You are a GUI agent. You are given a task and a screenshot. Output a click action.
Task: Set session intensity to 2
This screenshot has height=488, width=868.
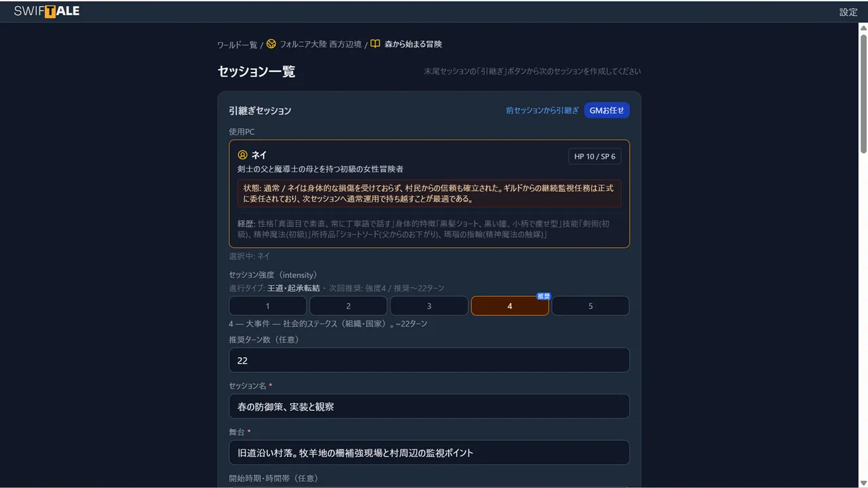349,306
